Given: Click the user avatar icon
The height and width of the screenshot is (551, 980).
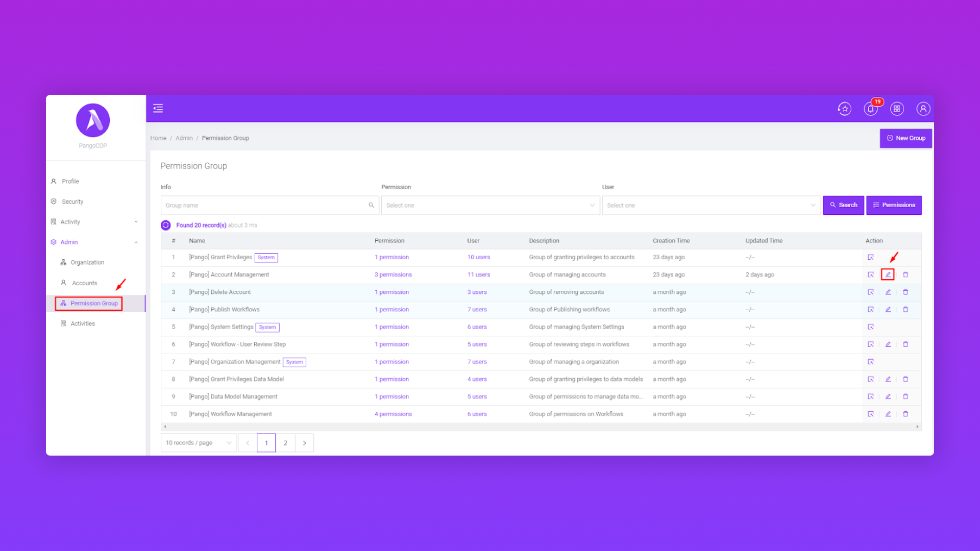Looking at the screenshot, I should click(923, 109).
